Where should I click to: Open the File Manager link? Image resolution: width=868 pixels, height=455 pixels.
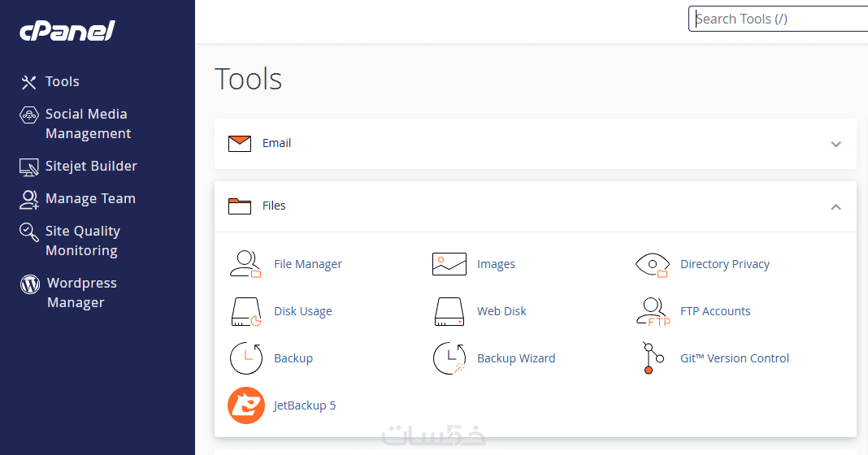(x=308, y=265)
